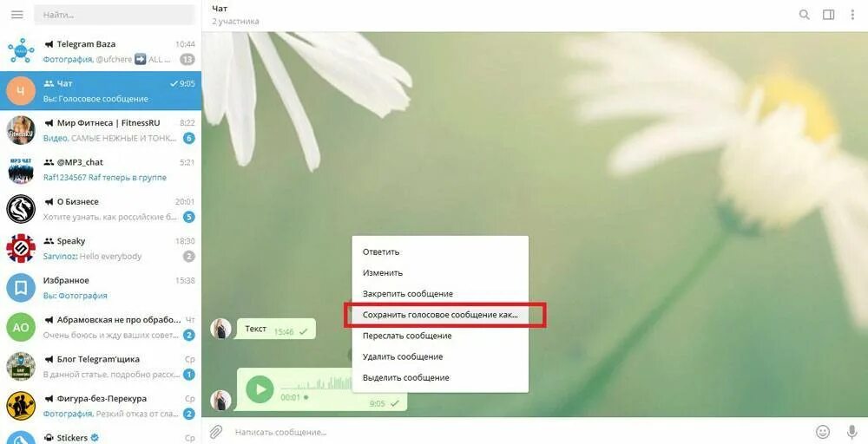
Task: Click unread badge 6 on Мир Фитнеса
Action: (x=189, y=138)
